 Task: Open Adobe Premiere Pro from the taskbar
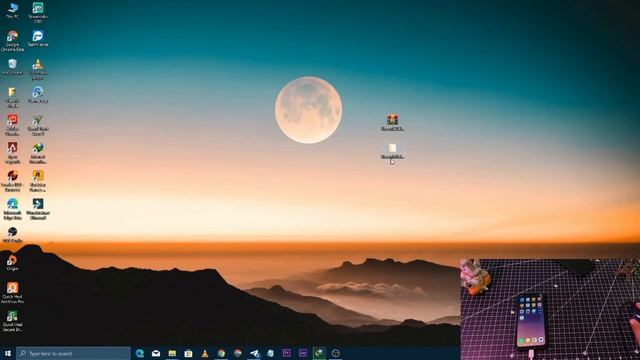287,353
